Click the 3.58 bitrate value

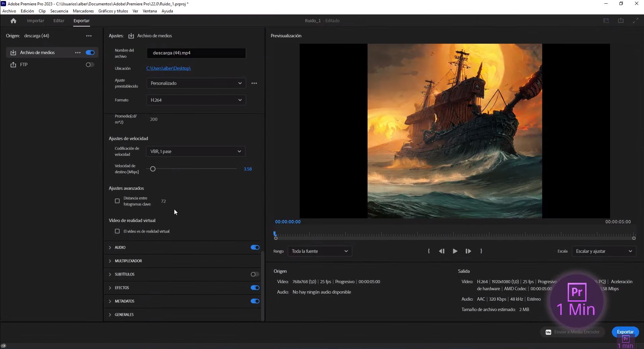click(248, 169)
